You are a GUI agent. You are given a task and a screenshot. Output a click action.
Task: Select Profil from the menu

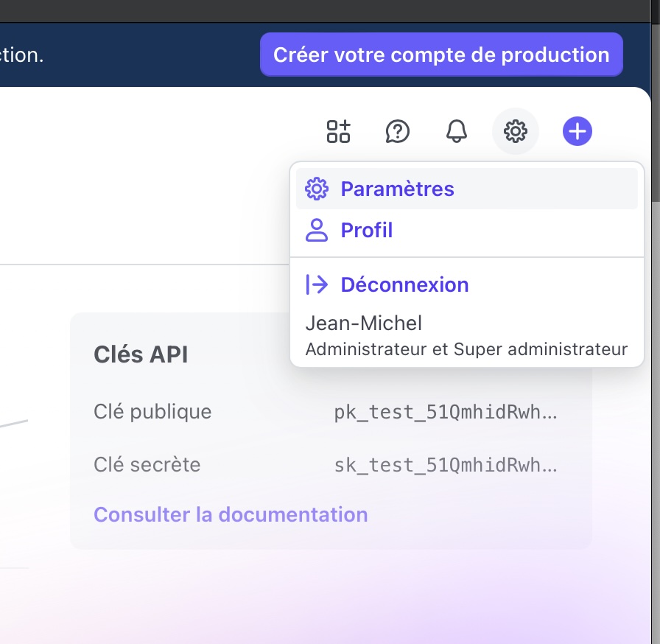366,231
